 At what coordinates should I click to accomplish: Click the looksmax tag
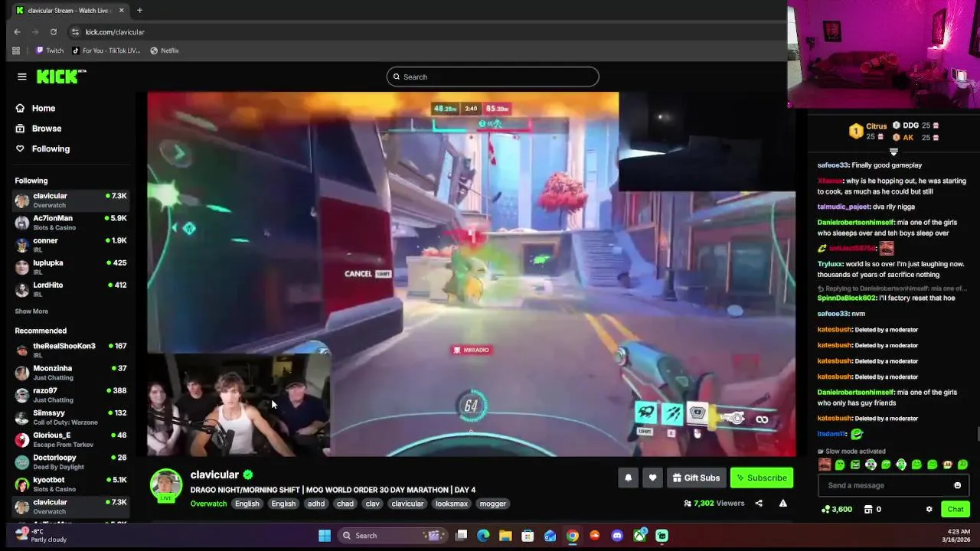tap(451, 504)
